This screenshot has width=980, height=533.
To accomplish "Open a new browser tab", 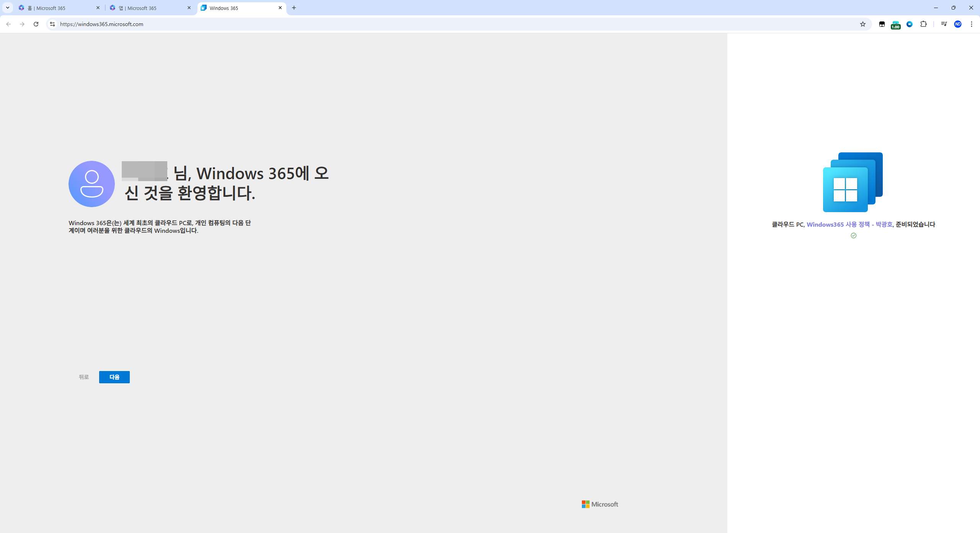I will click(294, 8).
